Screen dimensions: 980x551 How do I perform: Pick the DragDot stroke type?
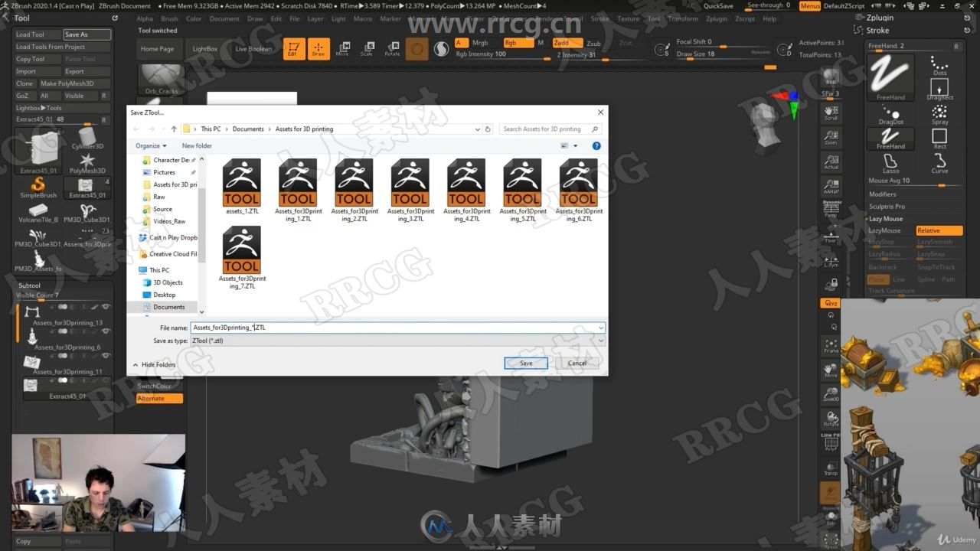pos(891,113)
